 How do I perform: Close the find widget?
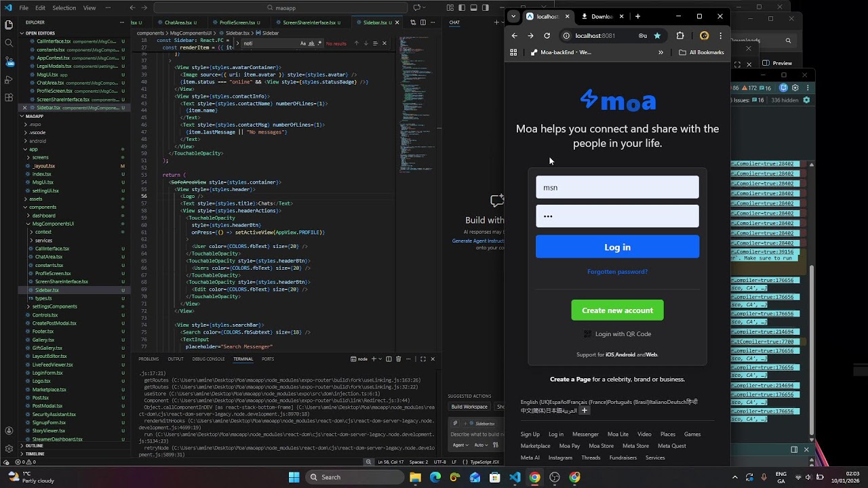coord(384,43)
